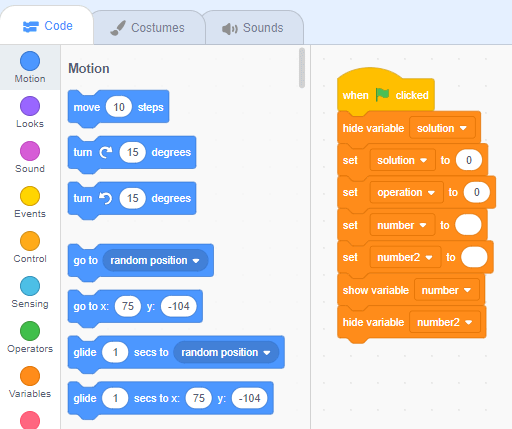The height and width of the screenshot is (429, 512).
Task: Click the secs value in glide to x y block
Action: coord(115,398)
